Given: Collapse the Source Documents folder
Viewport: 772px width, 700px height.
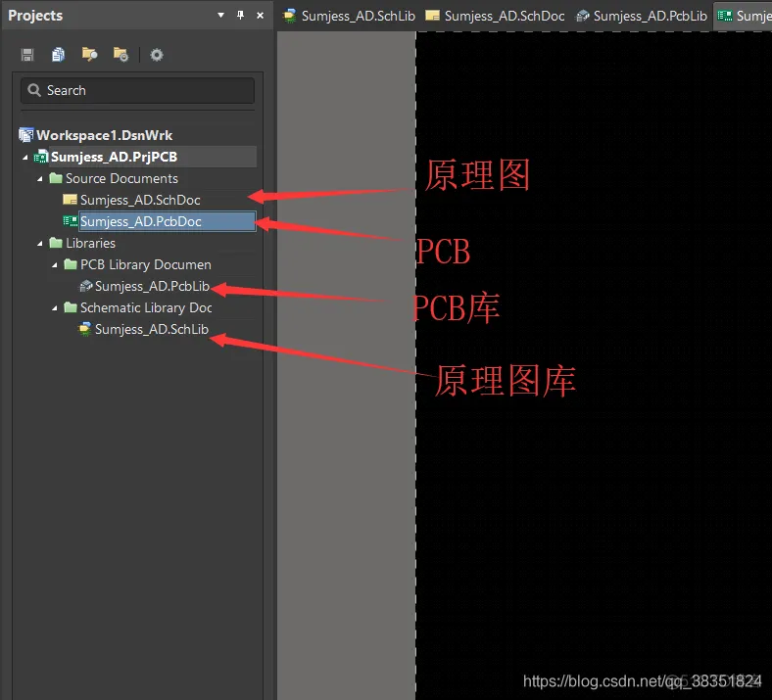Looking at the screenshot, I should [40, 179].
